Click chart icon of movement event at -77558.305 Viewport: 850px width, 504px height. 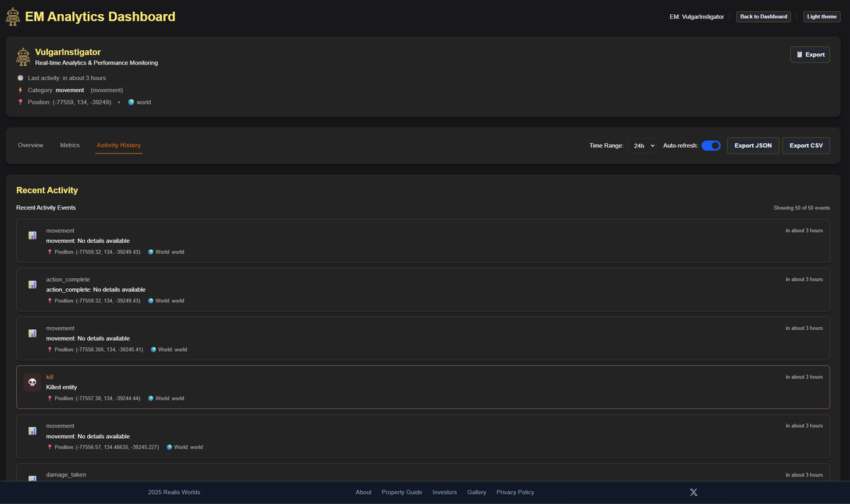click(x=32, y=333)
